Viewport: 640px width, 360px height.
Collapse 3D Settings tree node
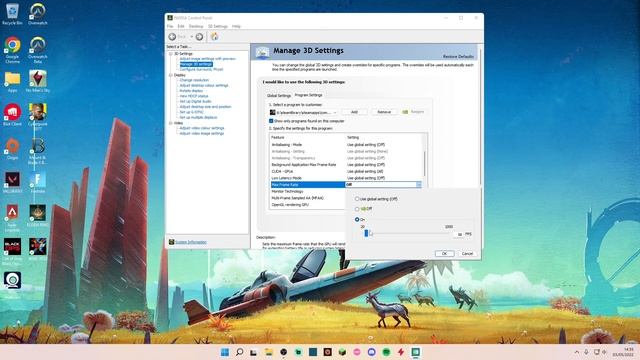pos(171,54)
